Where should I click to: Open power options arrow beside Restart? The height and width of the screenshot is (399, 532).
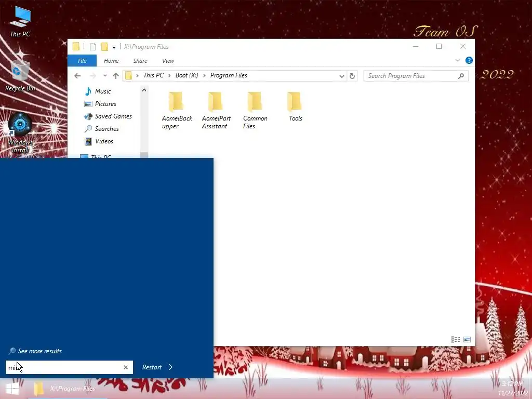170,367
